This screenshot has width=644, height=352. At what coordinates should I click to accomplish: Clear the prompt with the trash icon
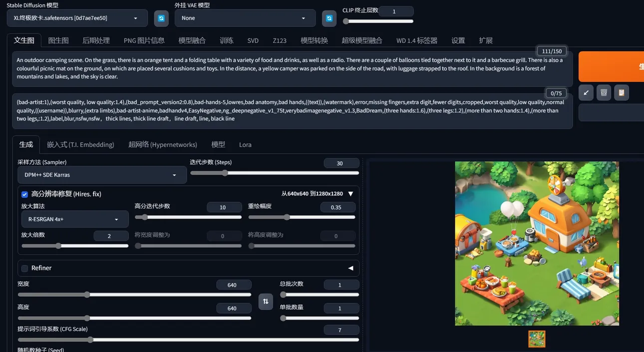tap(604, 92)
